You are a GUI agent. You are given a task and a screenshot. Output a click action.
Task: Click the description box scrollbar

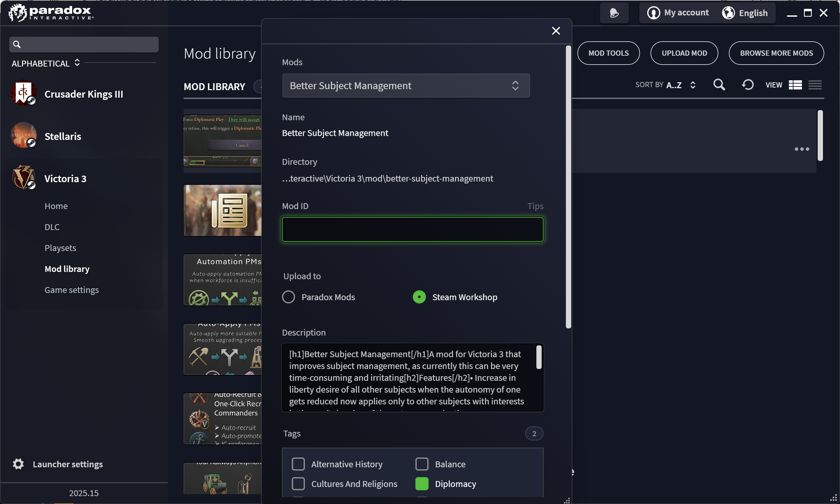539,357
